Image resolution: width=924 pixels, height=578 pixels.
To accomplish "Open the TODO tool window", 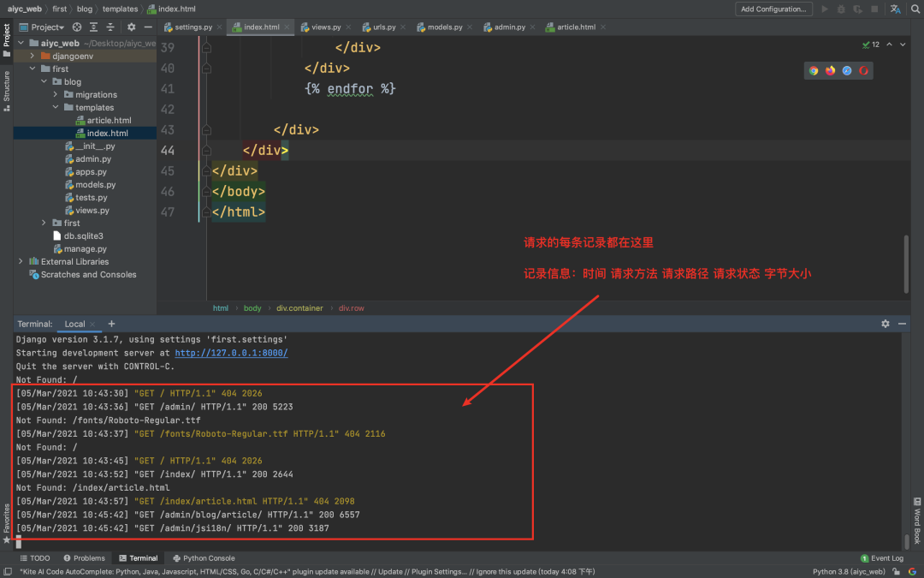I will (x=35, y=558).
